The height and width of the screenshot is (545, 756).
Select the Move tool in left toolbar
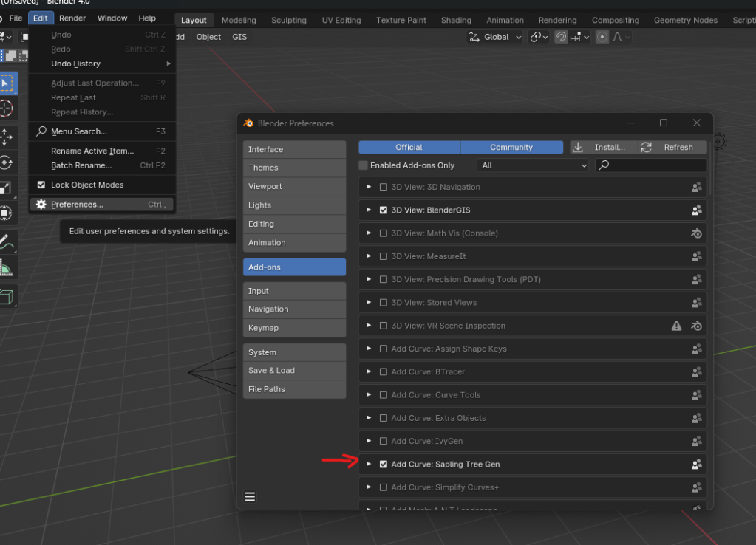(6, 137)
